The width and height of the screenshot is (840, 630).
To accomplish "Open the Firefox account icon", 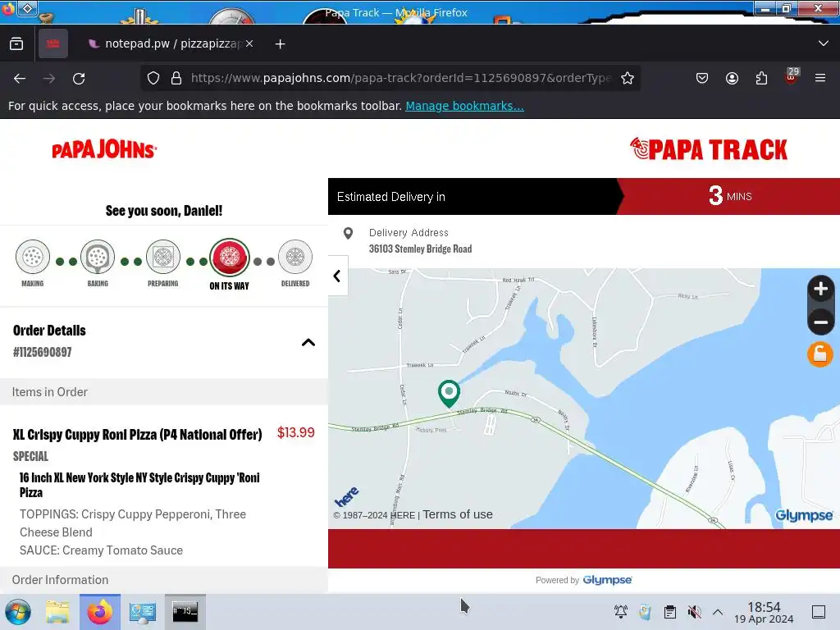I will 732,78.
